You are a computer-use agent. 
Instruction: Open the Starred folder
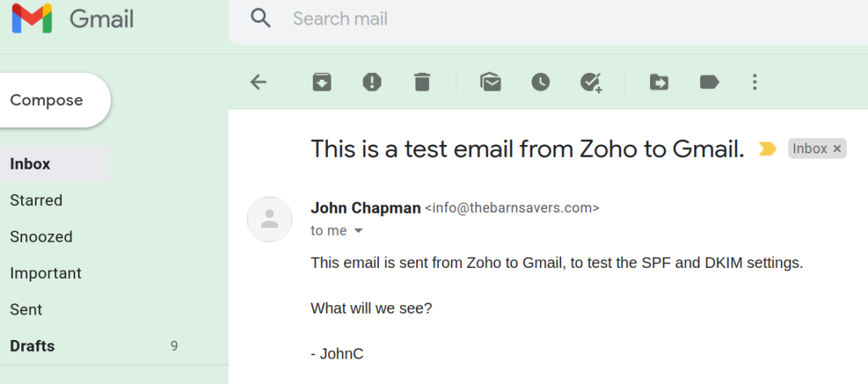pos(36,200)
